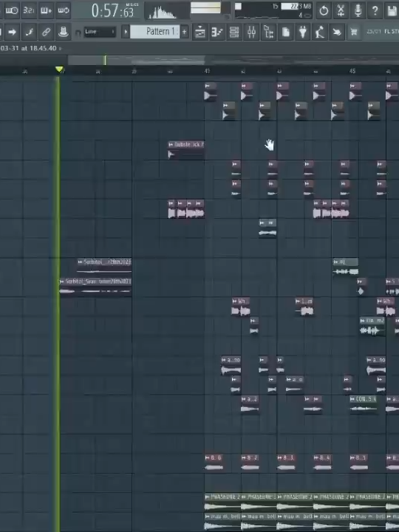The height and width of the screenshot is (532, 399).
Task: Toggle the 3-2-1 countdown before recording
Action: click(x=29, y=10)
